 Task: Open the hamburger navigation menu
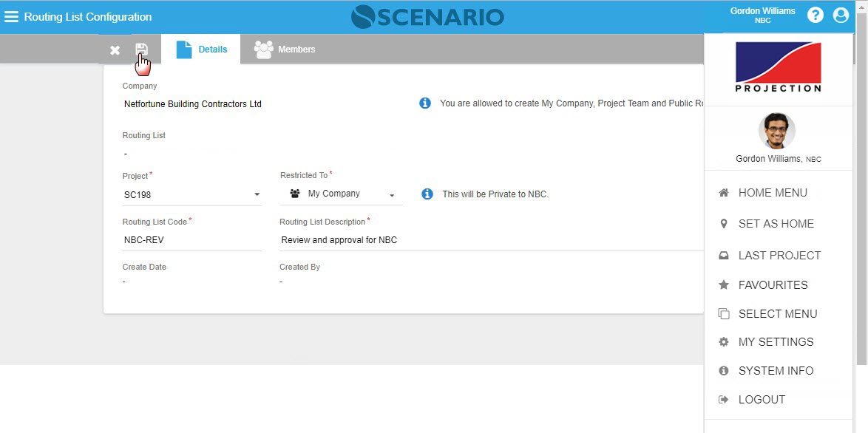12,17
